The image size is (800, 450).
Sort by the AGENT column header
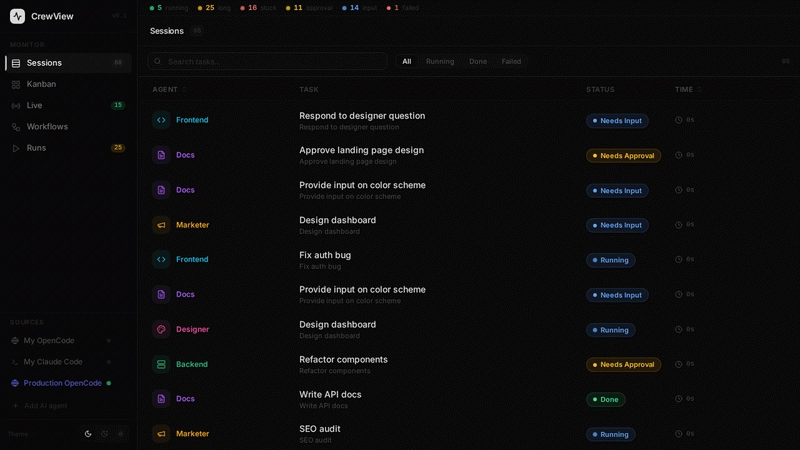click(x=169, y=89)
